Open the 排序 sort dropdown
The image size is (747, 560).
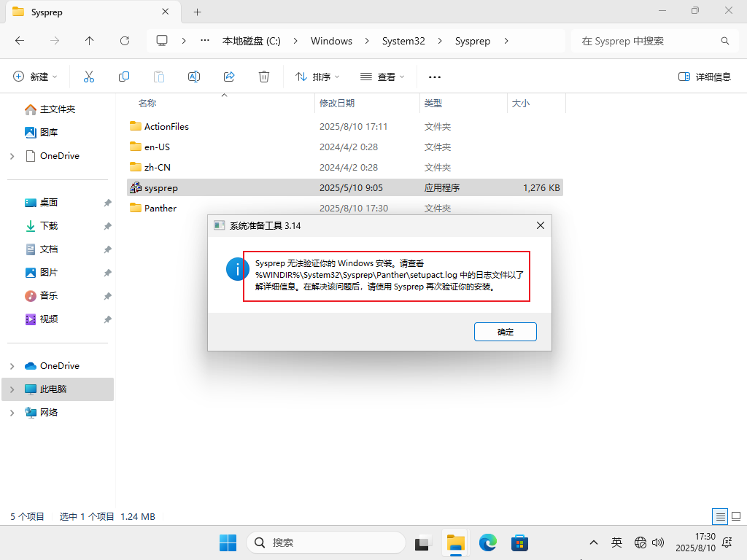(317, 77)
